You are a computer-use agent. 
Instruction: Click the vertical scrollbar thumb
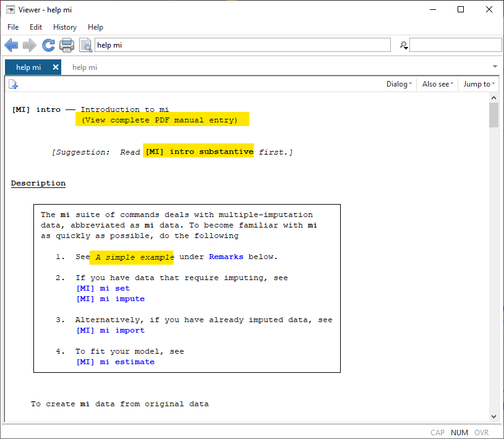(x=493, y=115)
